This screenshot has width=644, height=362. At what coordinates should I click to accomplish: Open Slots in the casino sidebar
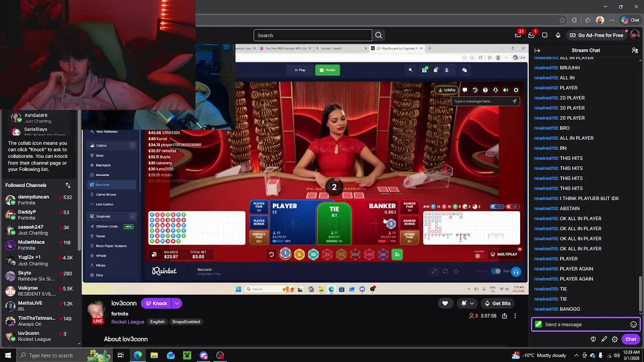(x=100, y=155)
